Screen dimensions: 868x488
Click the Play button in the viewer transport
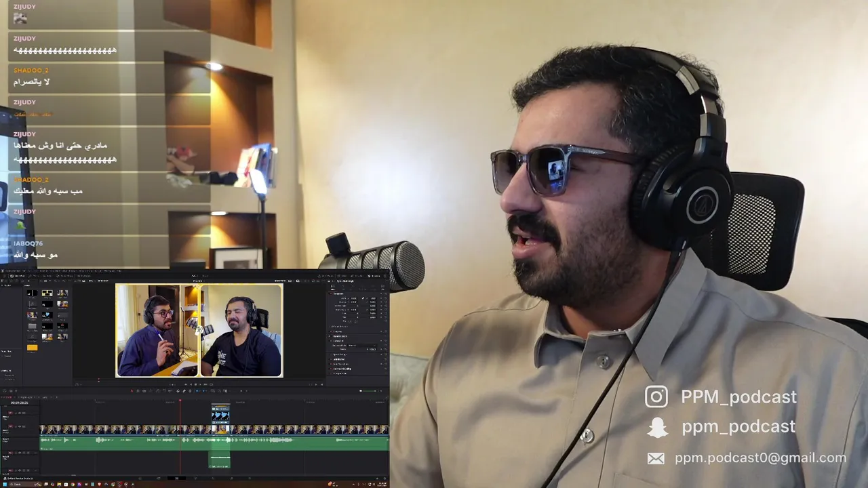tap(201, 384)
